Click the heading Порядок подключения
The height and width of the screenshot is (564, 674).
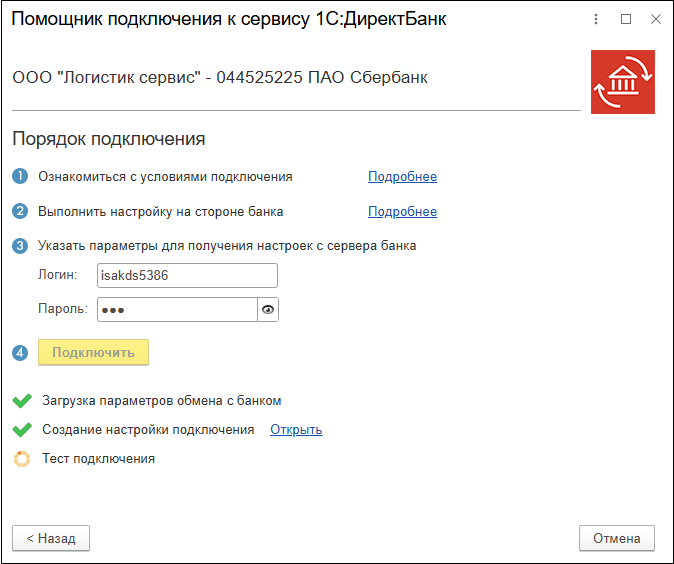pyautogui.click(x=109, y=139)
